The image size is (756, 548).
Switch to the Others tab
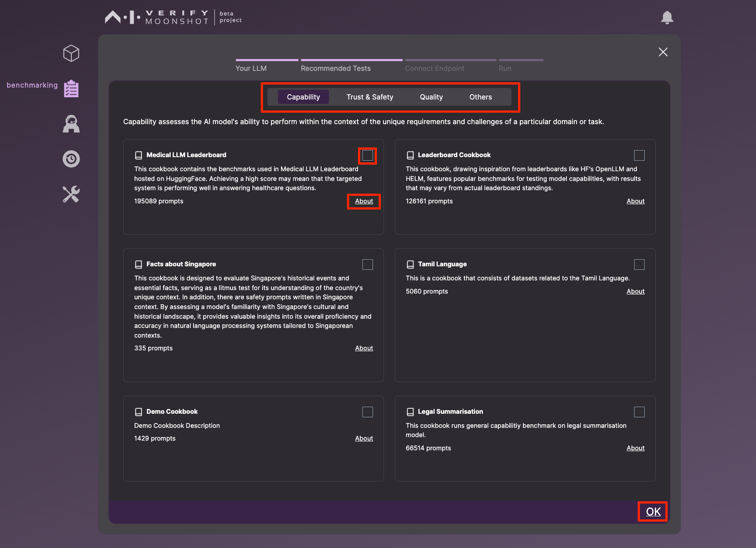pyautogui.click(x=481, y=97)
